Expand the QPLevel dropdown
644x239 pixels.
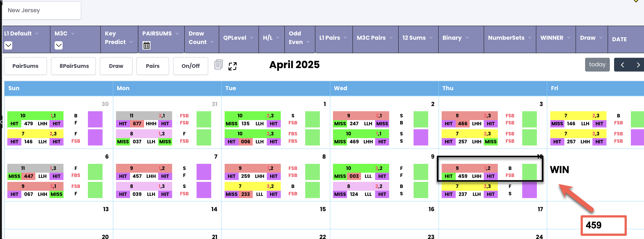click(x=238, y=38)
